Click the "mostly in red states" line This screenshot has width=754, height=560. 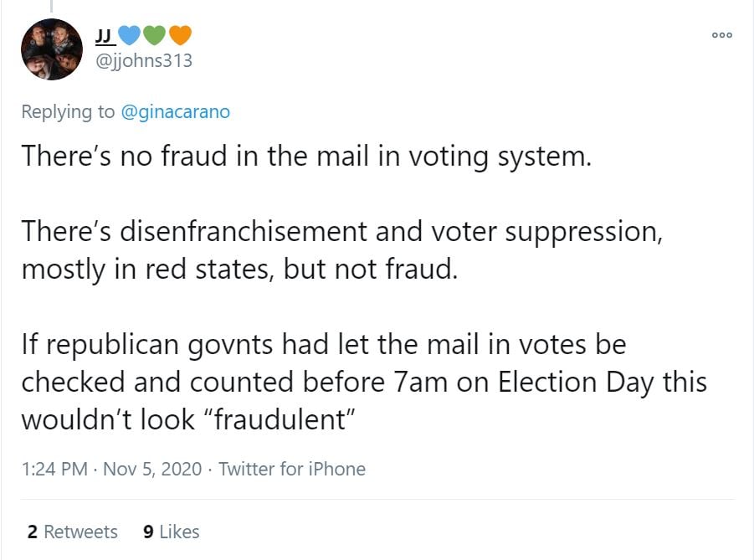click(239, 270)
